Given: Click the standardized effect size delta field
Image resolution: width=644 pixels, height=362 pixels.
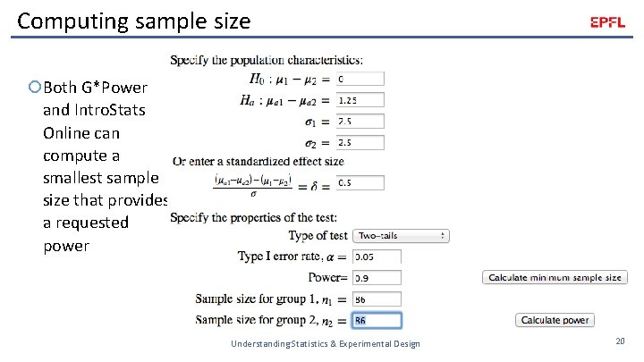Looking at the screenshot, I should pyautogui.click(x=360, y=182).
